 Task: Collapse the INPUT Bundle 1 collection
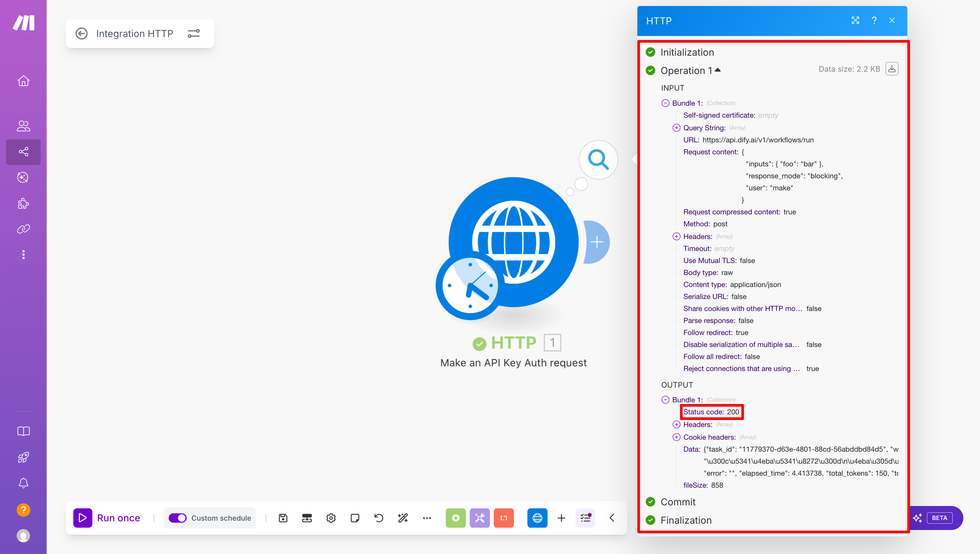click(x=665, y=103)
